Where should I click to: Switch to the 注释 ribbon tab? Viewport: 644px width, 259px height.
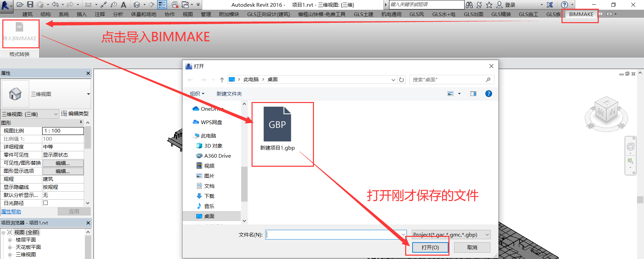click(x=100, y=14)
